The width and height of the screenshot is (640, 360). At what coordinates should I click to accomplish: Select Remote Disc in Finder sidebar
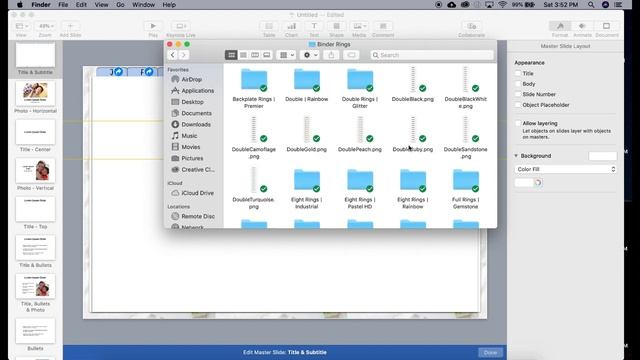click(x=198, y=216)
